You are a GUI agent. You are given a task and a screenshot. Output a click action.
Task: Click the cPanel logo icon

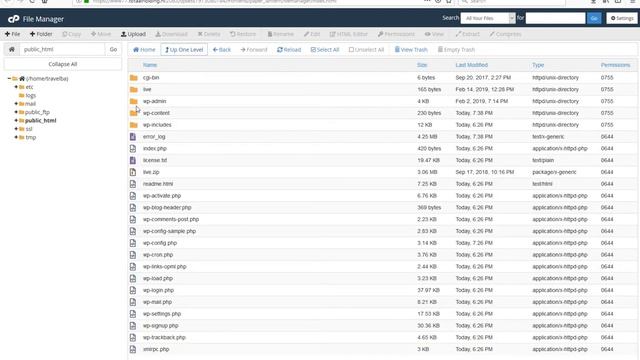tap(13, 19)
